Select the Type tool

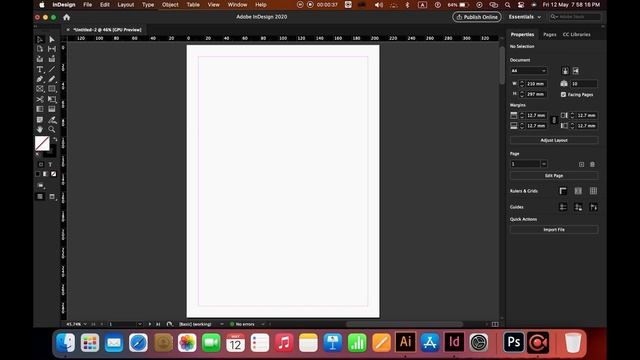40,69
